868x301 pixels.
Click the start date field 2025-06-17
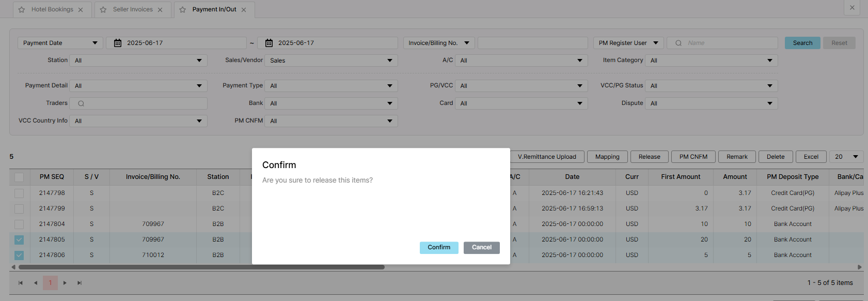coord(176,43)
